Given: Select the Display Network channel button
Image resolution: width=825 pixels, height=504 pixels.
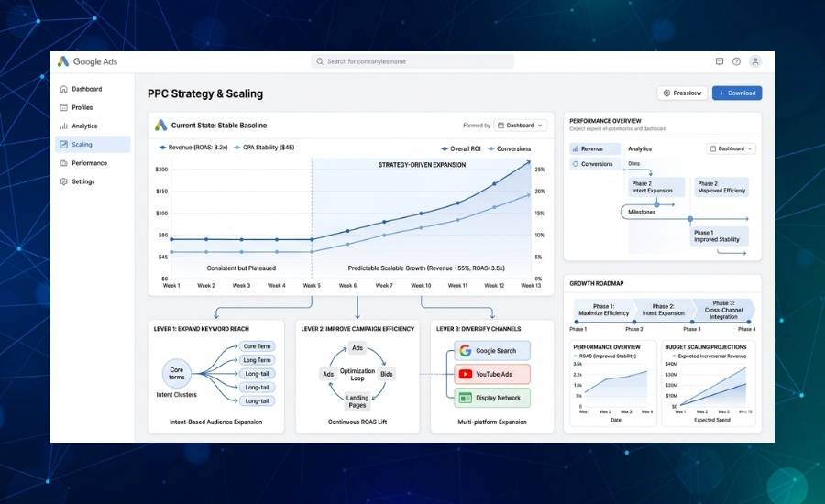Looking at the screenshot, I should click(x=492, y=398).
